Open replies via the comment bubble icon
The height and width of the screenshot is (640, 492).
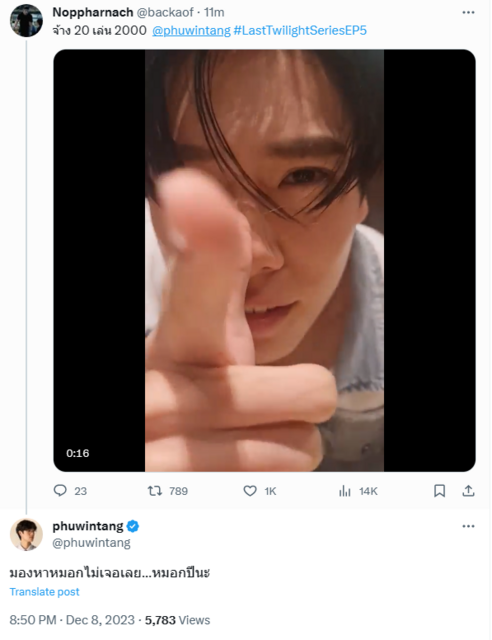(60, 490)
